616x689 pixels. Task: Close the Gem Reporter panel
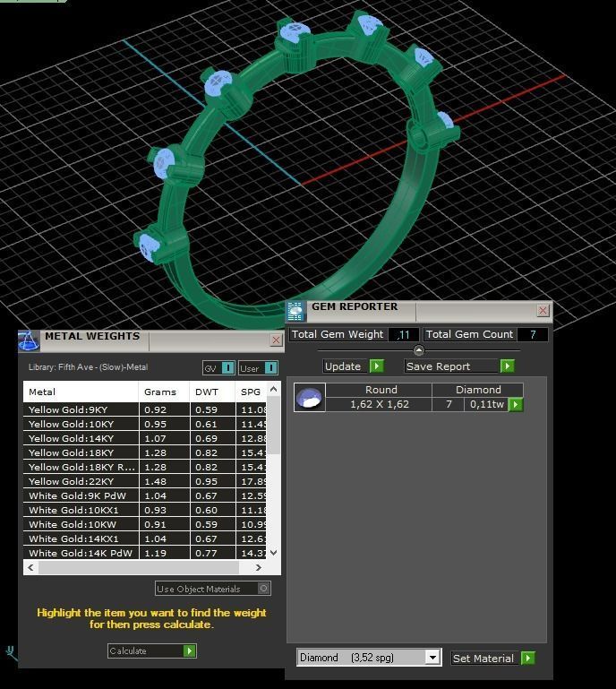pos(543,310)
